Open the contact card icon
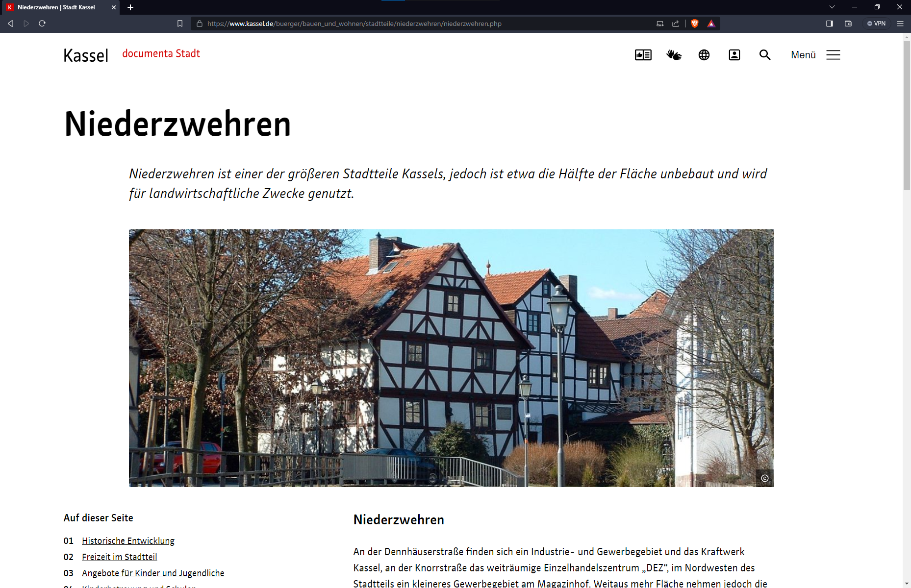Image resolution: width=911 pixels, height=588 pixels. (734, 55)
